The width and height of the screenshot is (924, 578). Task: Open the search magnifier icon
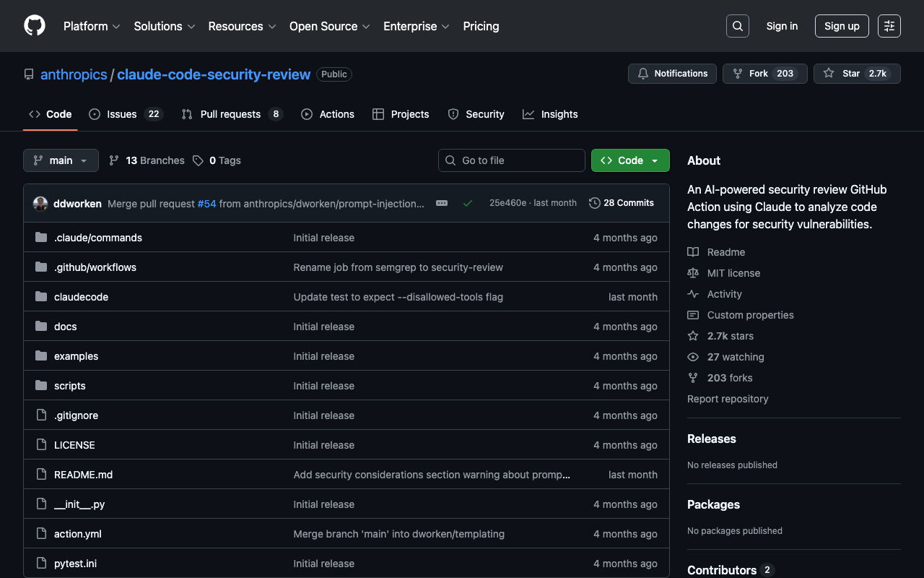[737, 26]
